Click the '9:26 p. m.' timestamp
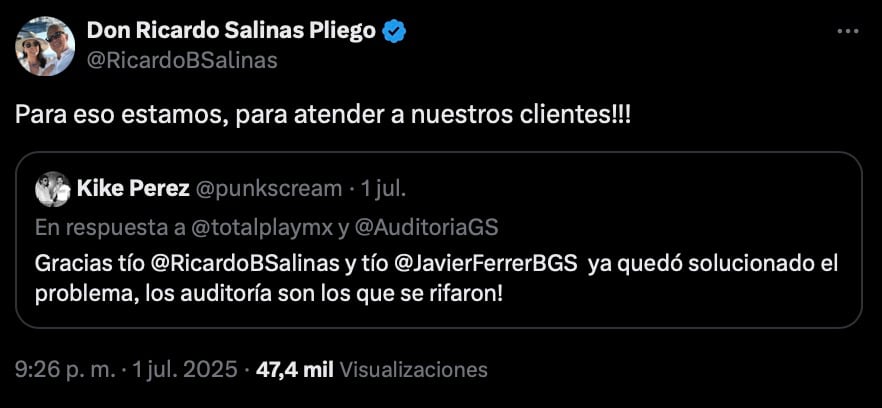 (x=64, y=369)
